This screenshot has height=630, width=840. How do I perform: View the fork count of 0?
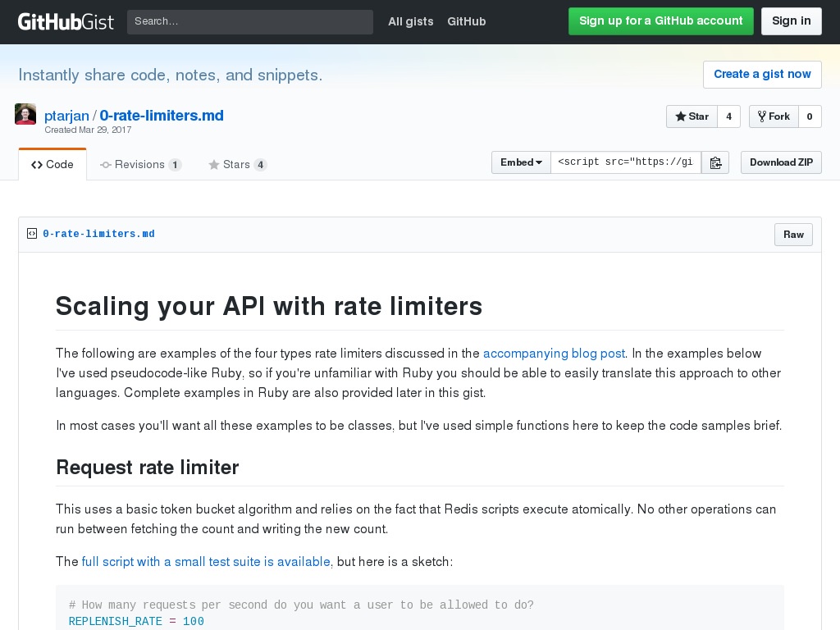coord(810,116)
